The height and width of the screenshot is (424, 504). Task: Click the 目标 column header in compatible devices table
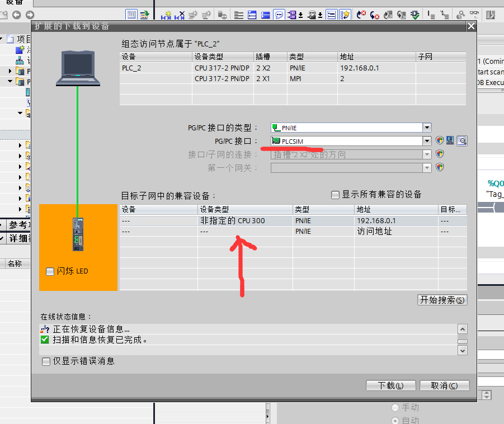[453, 210]
